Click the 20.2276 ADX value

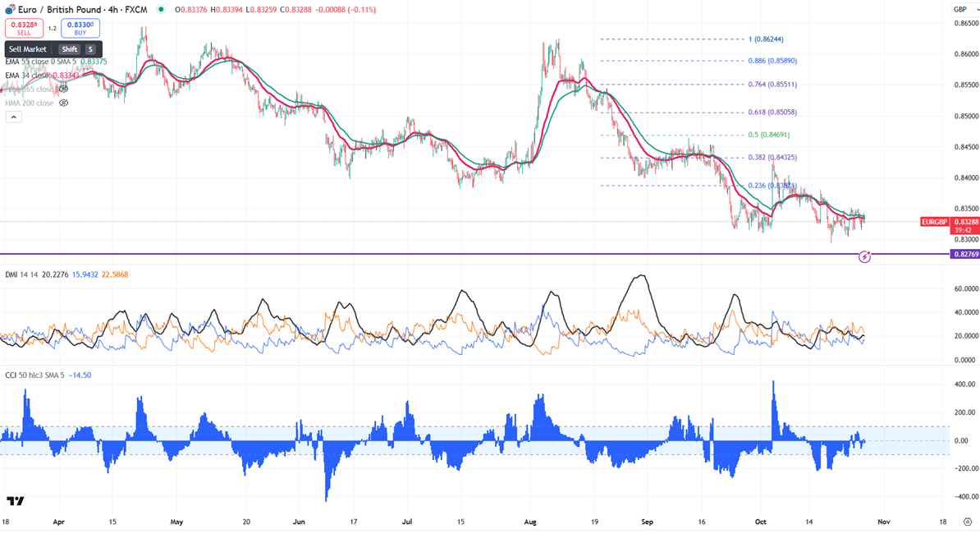pos(56,274)
